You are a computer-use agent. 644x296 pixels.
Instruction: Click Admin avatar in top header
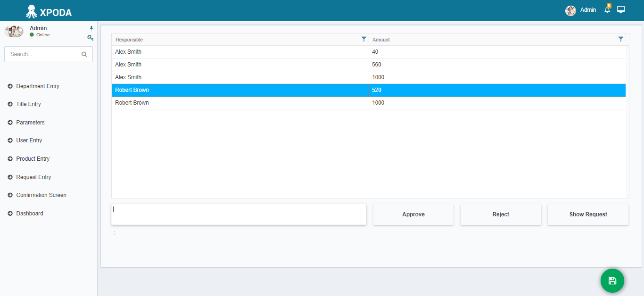570,10
